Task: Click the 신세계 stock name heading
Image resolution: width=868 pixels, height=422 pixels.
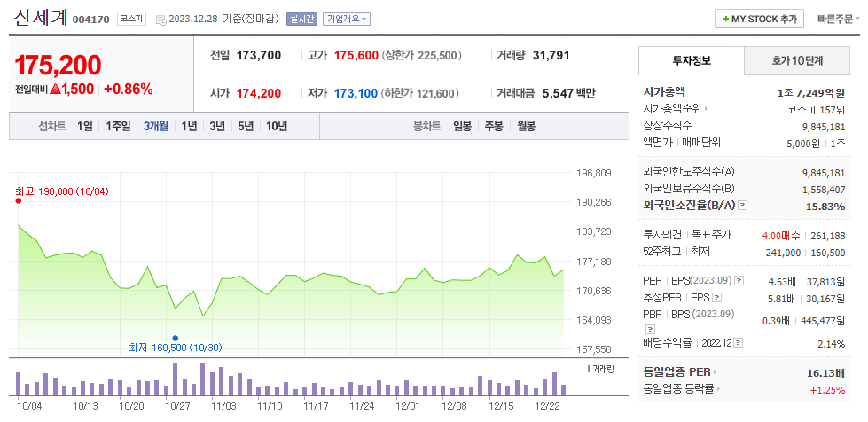Action: (41, 18)
